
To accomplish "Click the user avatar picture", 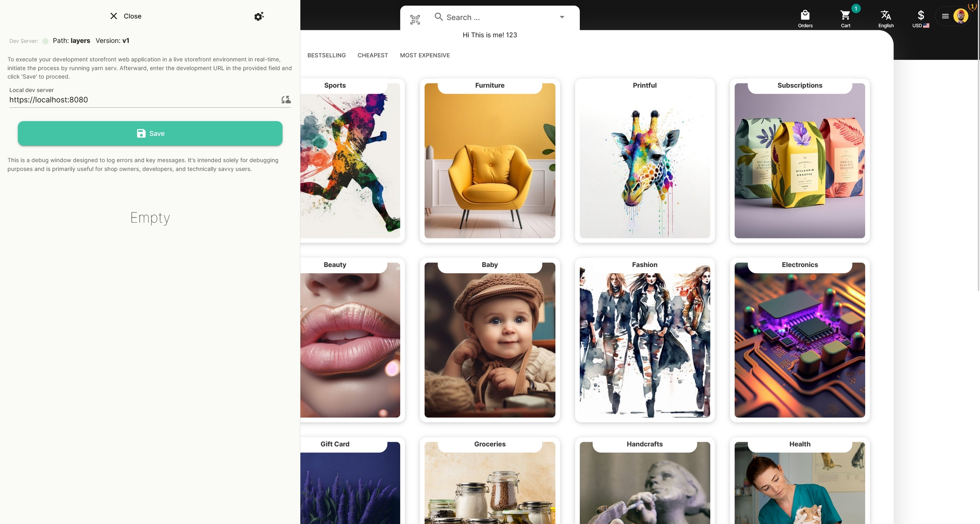I will click(x=960, y=16).
